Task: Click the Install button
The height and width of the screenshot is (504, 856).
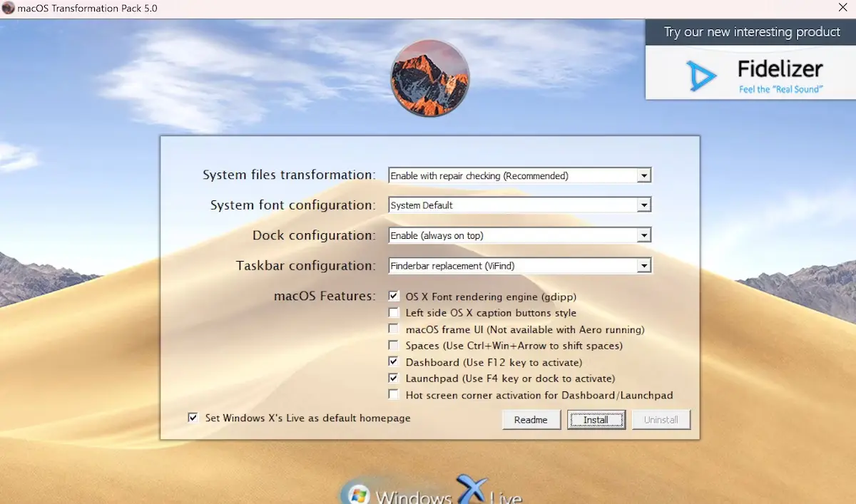Action: click(x=596, y=420)
